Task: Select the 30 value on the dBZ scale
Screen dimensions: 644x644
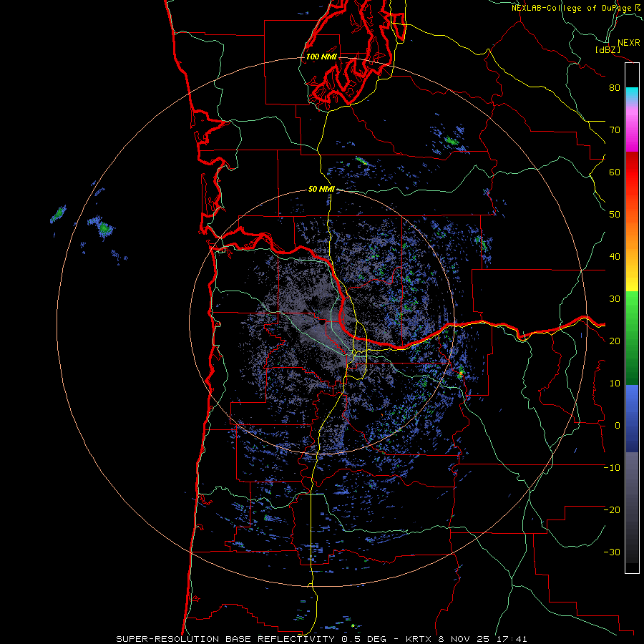Action: [x=615, y=299]
